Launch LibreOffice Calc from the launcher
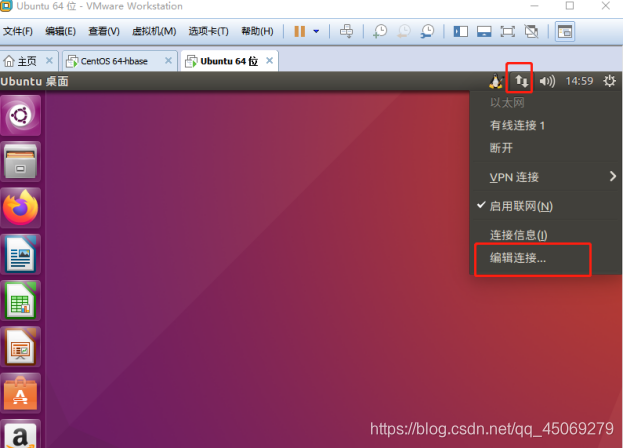This screenshot has width=624, height=448. pos(20,301)
